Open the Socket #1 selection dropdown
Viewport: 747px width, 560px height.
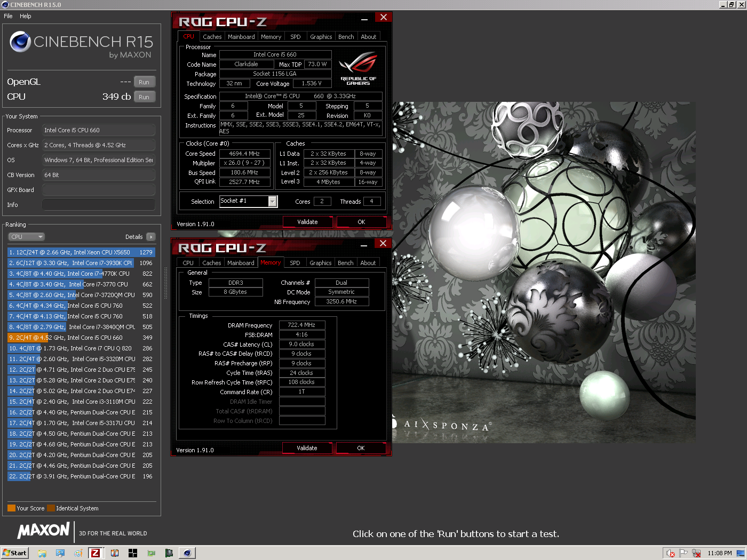coord(273,201)
